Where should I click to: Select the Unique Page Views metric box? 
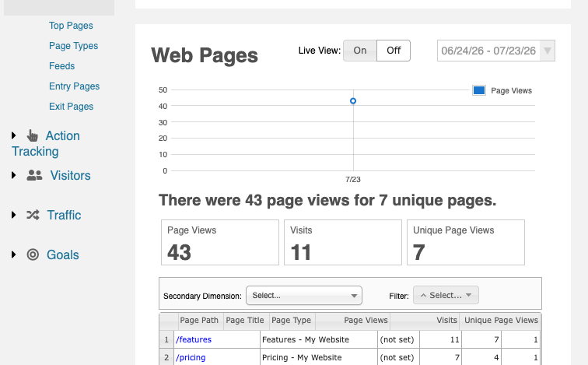pos(466,242)
